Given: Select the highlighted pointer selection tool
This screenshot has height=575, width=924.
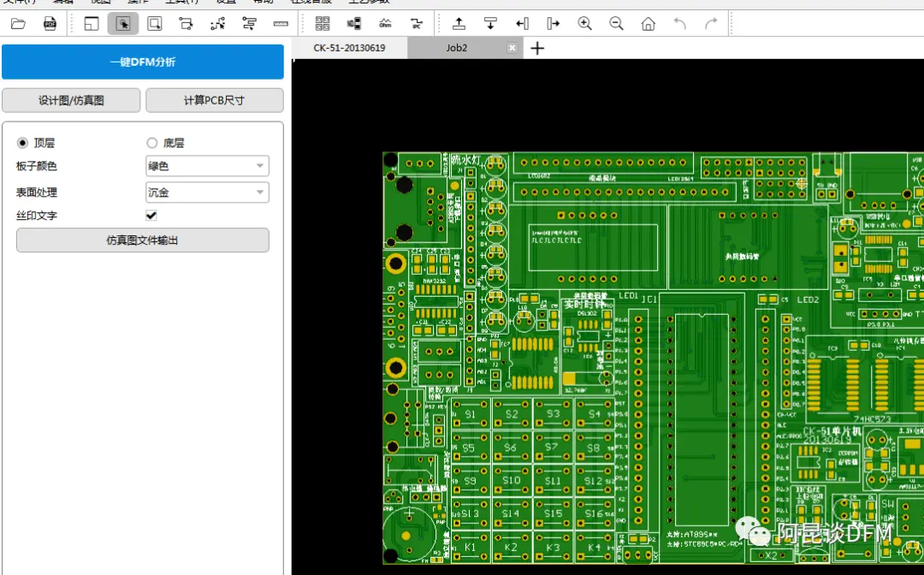Looking at the screenshot, I should tap(122, 24).
